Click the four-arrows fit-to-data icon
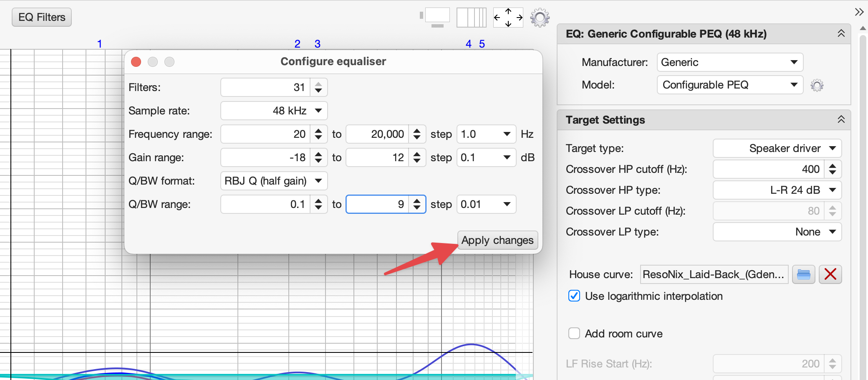The height and width of the screenshot is (380, 868). pos(508,18)
